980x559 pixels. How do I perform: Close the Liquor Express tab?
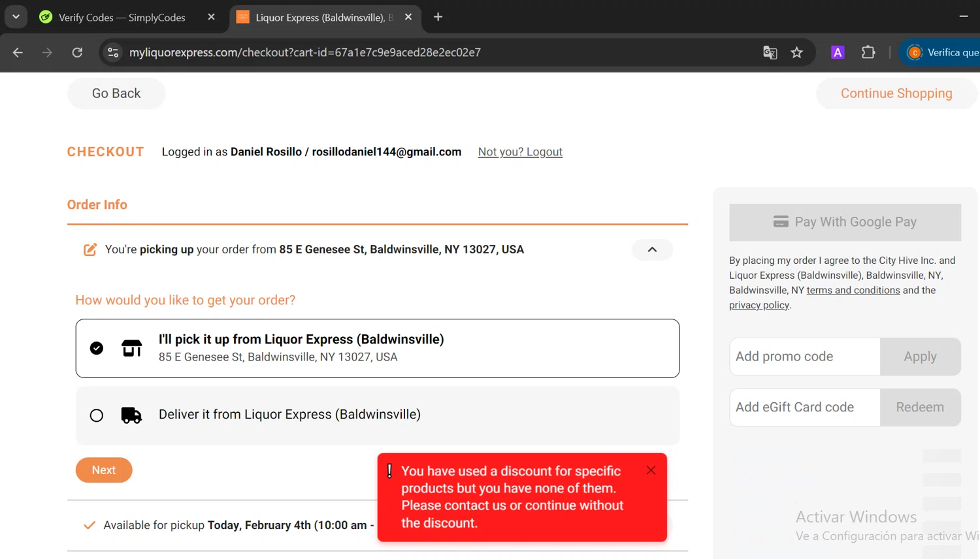[408, 17]
